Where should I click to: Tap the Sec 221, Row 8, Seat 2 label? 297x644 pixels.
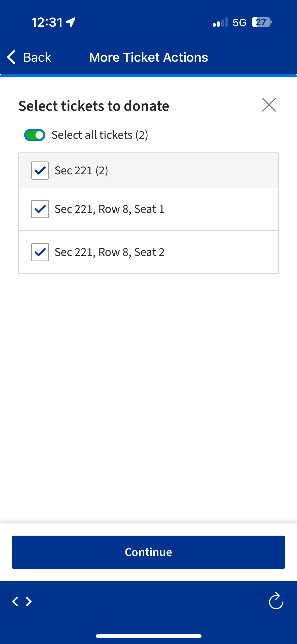tap(110, 252)
